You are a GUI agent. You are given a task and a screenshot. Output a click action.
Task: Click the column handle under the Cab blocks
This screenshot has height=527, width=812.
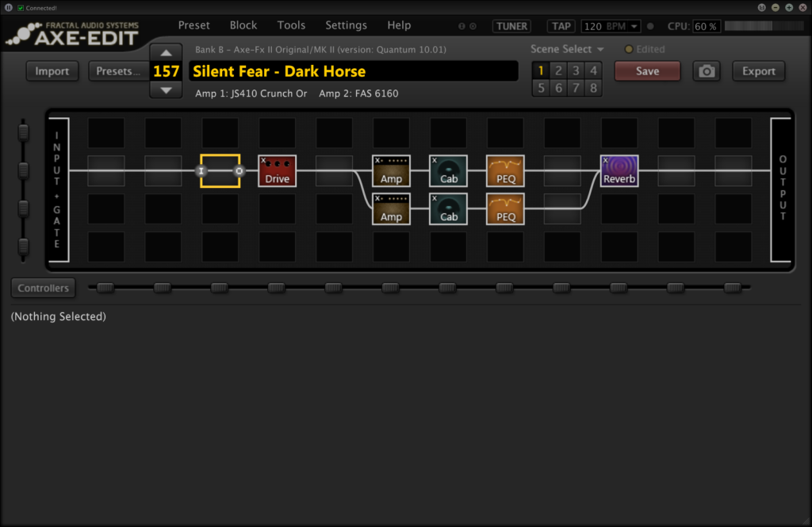447,288
